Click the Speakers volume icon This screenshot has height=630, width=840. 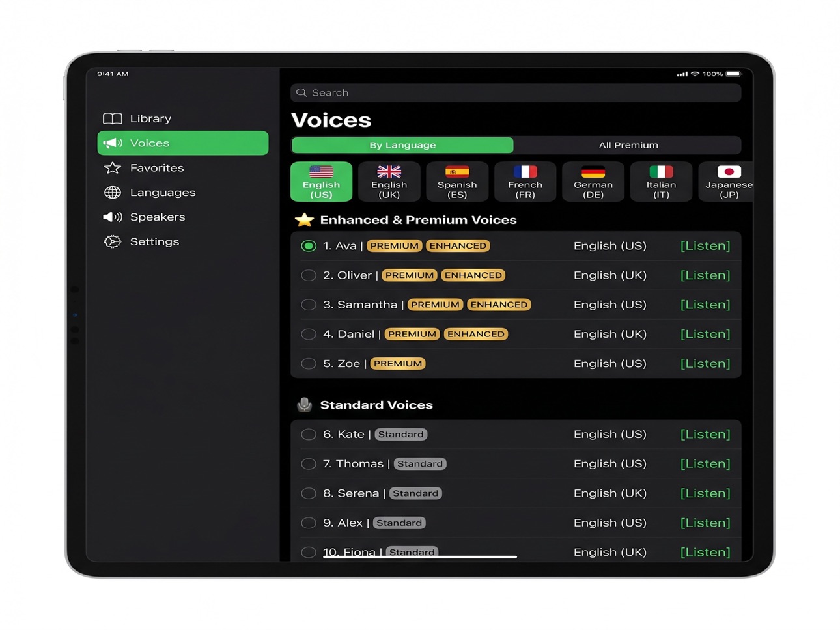pos(113,217)
